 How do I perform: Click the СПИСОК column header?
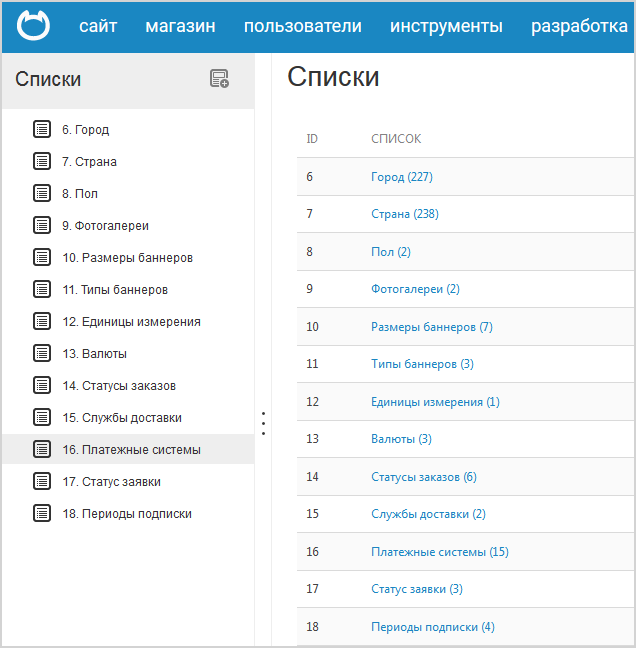(x=396, y=139)
